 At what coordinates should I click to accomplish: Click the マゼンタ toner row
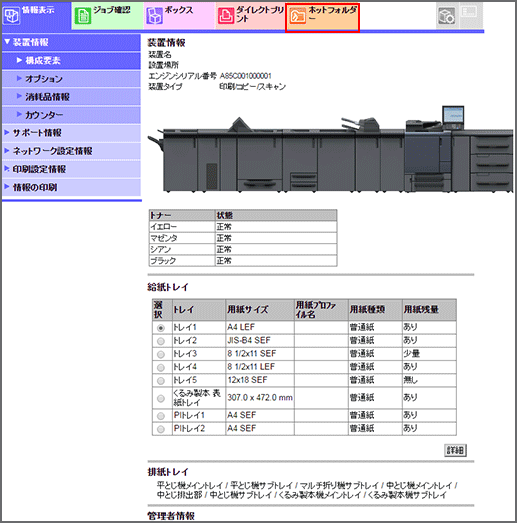point(243,238)
